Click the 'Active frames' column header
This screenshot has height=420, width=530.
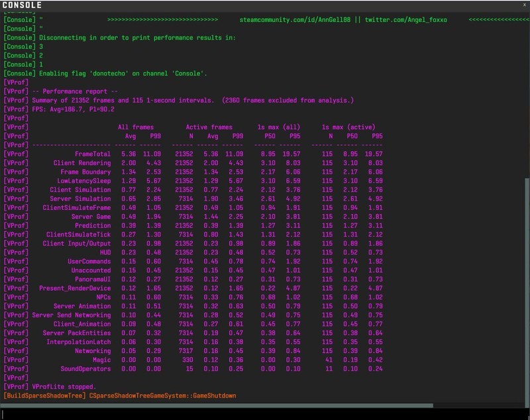pos(209,127)
